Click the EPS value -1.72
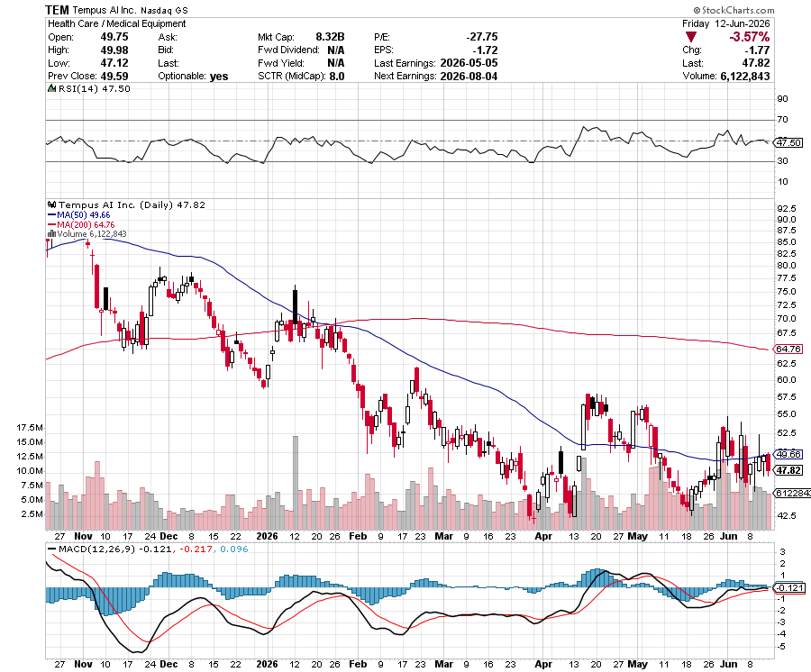The width and height of the screenshot is (811, 672). [x=485, y=50]
